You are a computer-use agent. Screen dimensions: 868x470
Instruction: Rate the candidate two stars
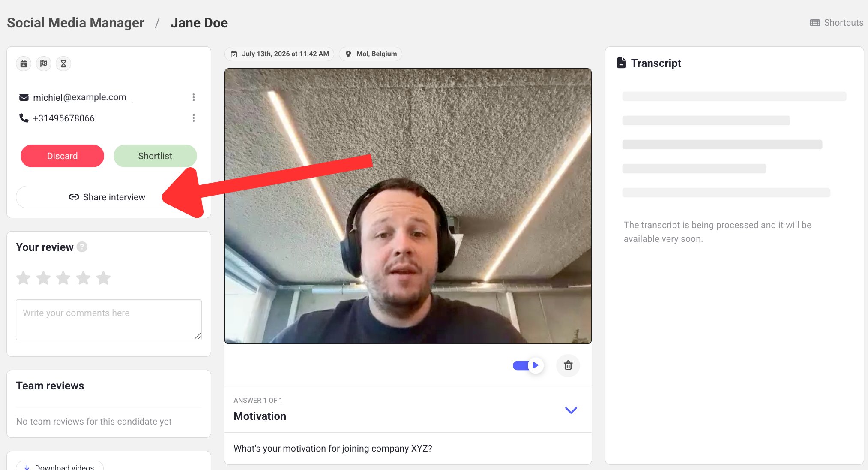pyautogui.click(x=43, y=278)
